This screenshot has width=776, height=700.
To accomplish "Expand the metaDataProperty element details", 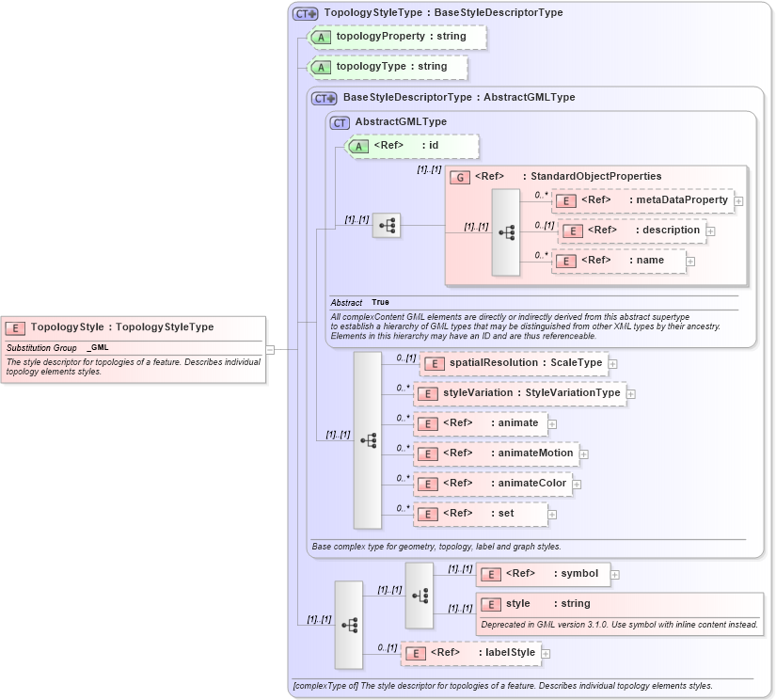I will point(738,200).
